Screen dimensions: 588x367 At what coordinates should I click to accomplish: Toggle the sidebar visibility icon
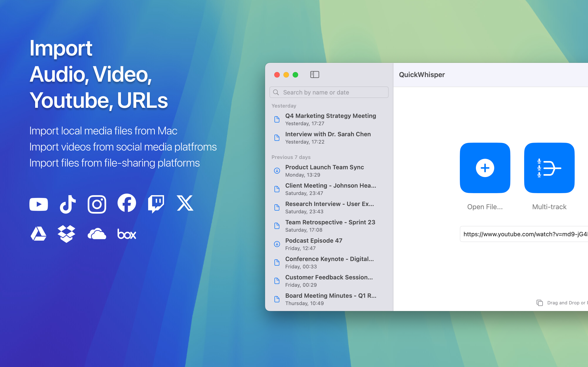(314, 75)
